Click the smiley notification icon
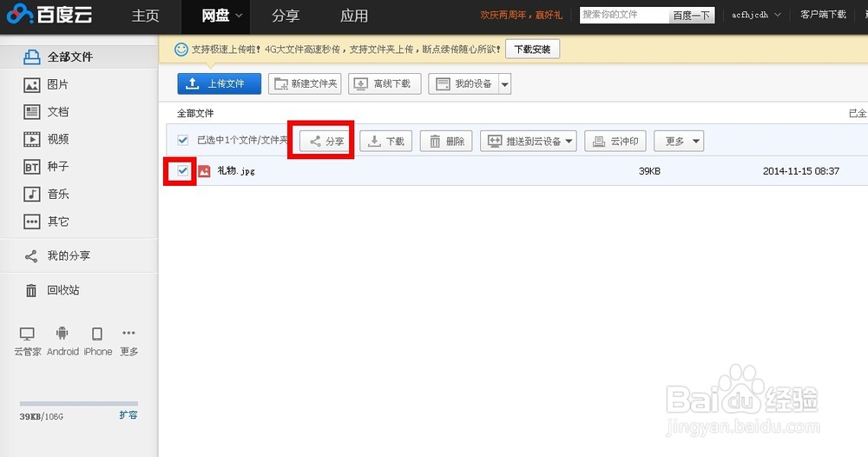This screenshot has width=868, height=457. click(181, 50)
